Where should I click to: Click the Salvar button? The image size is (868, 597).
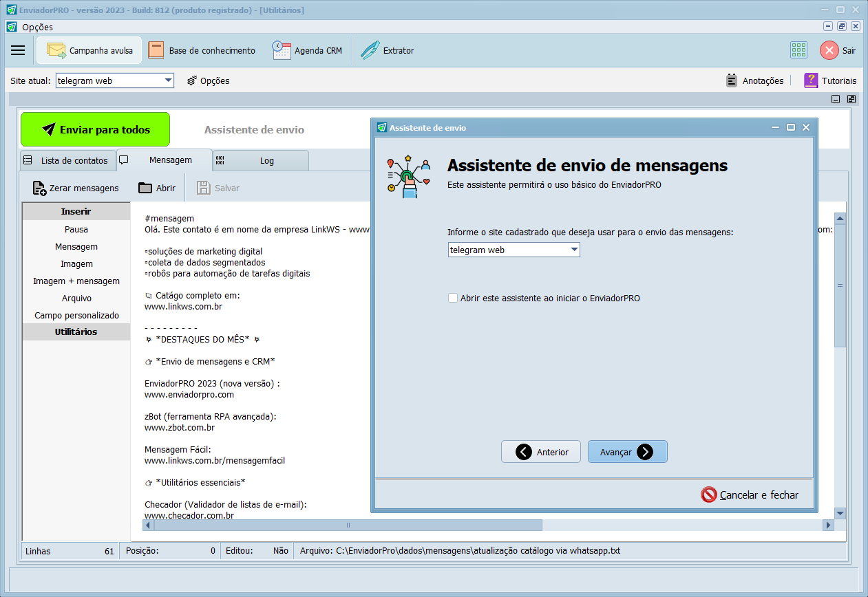(218, 188)
